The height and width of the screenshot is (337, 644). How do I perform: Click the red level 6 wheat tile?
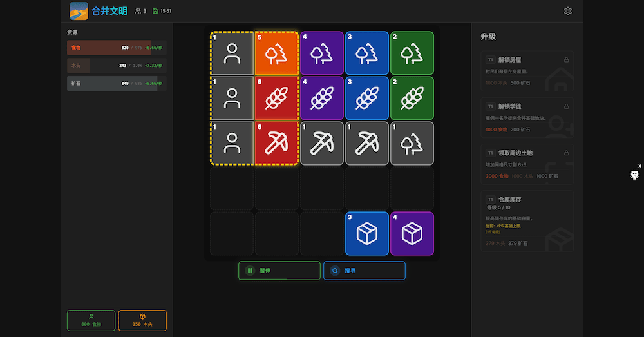(x=277, y=99)
